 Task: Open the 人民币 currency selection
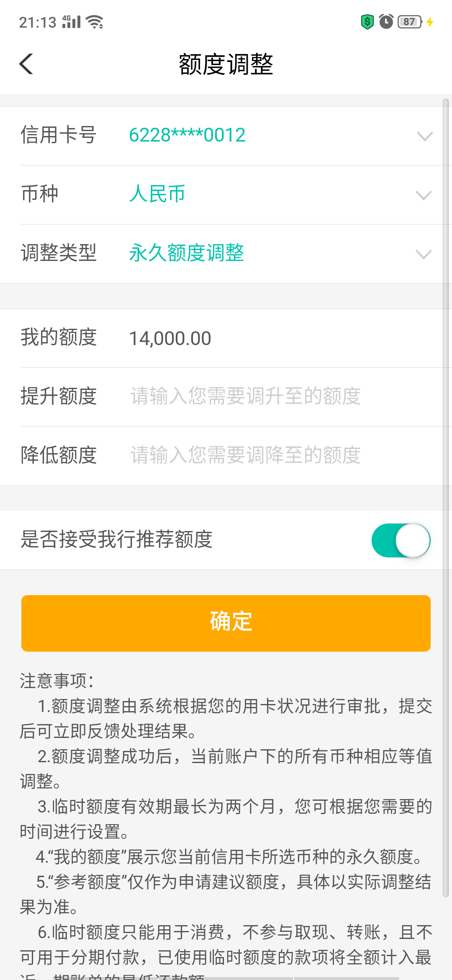click(157, 194)
